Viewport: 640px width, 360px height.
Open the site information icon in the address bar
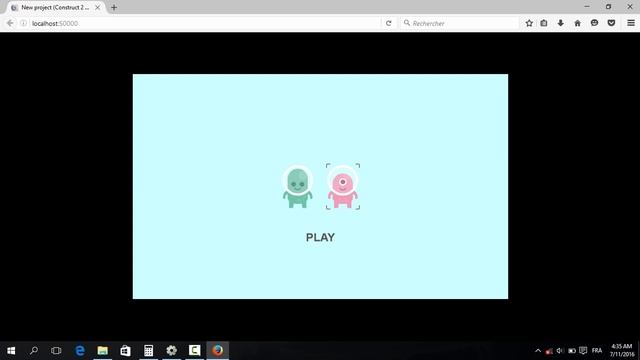(24, 23)
